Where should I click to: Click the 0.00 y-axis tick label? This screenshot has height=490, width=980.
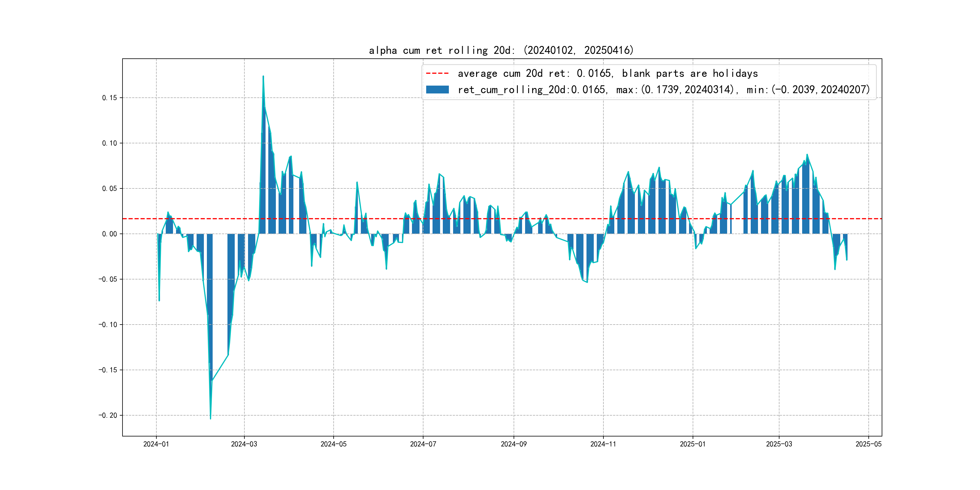click(x=109, y=234)
